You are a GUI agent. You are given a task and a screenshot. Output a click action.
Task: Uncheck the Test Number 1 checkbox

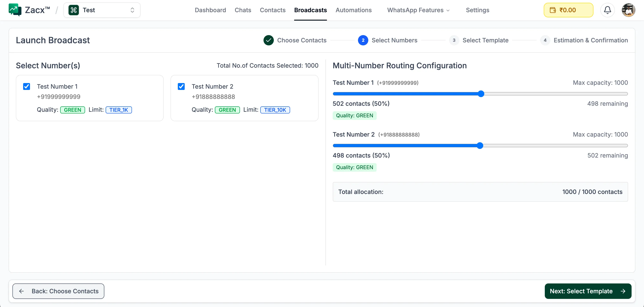pos(27,86)
